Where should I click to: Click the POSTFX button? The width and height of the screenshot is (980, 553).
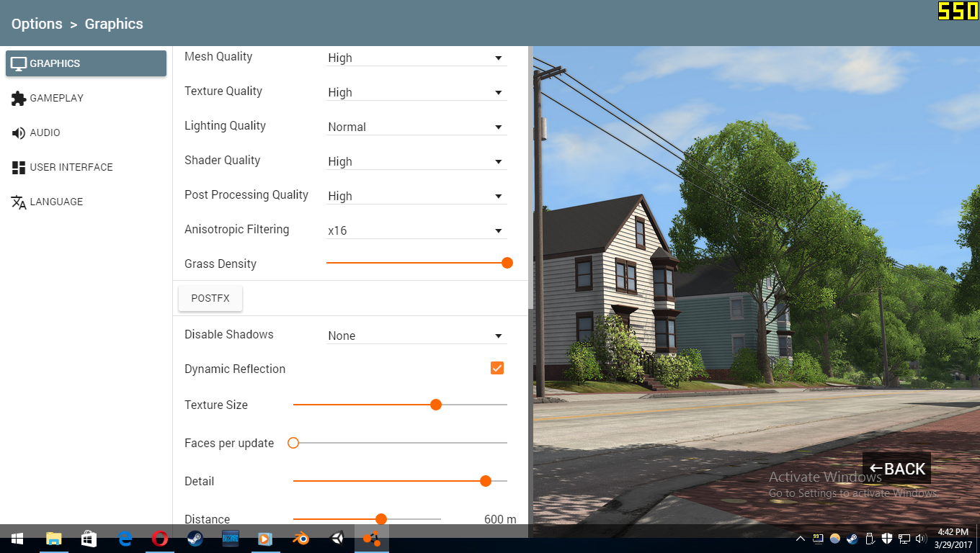(x=210, y=298)
